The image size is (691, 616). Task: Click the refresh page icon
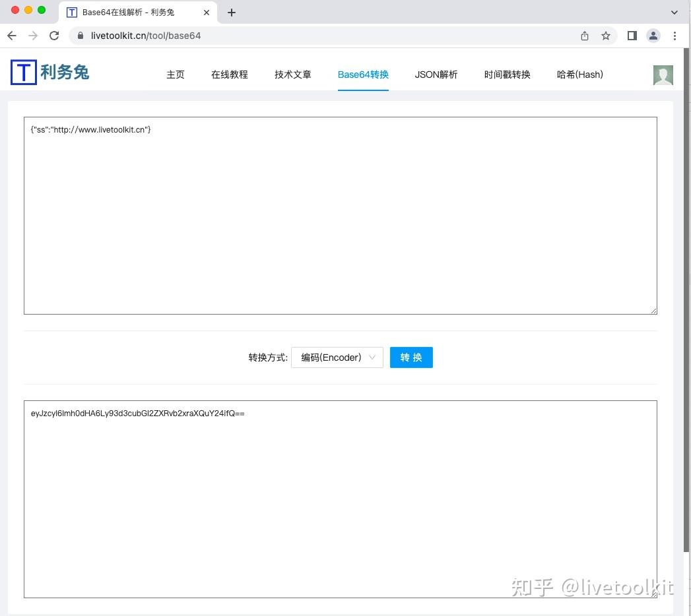54,36
